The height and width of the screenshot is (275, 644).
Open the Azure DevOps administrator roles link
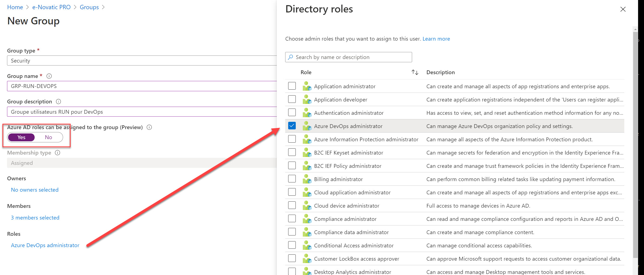[x=45, y=245]
